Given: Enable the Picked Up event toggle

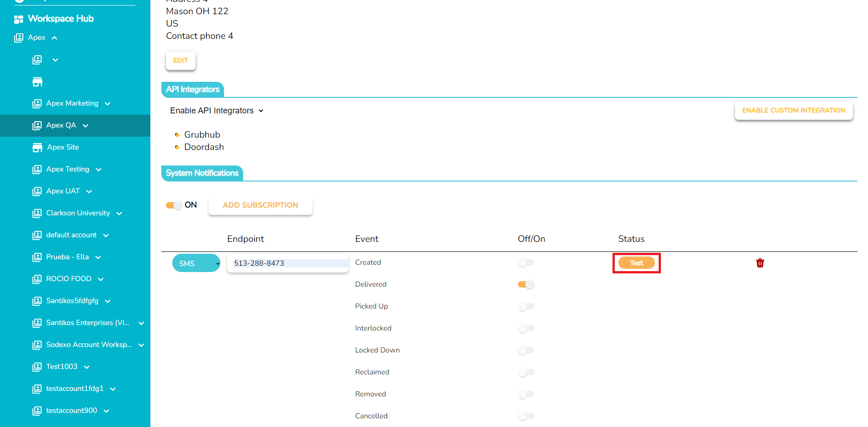Looking at the screenshot, I should pyautogui.click(x=526, y=307).
